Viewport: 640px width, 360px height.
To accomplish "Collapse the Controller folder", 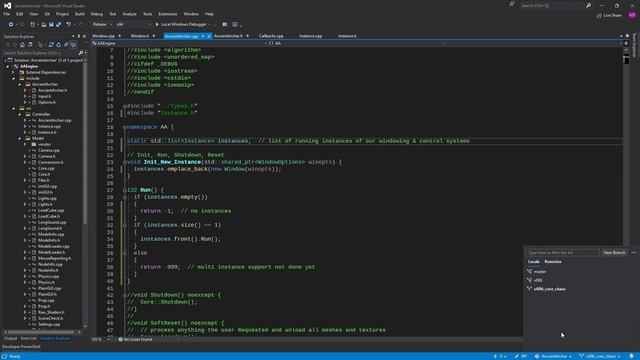I will pyautogui.click(x=20, y=114).
